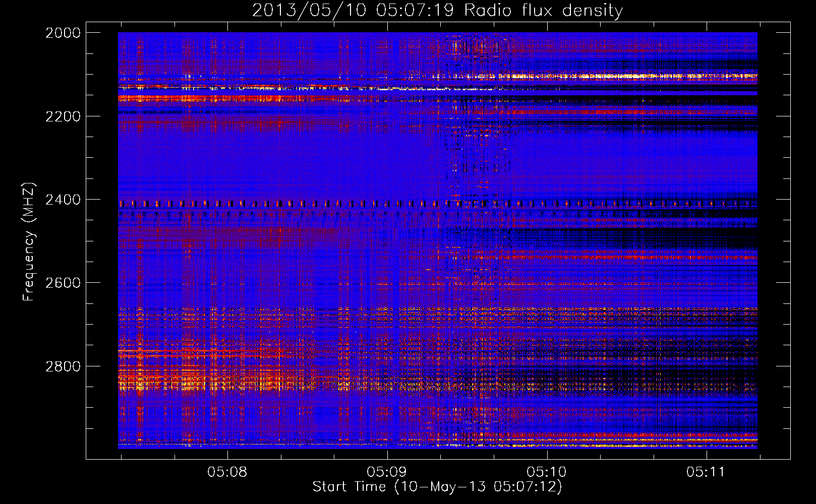Screen dimensions: 816x504
Task: Click the 05:09 time tick label
Action: [387, 472]
